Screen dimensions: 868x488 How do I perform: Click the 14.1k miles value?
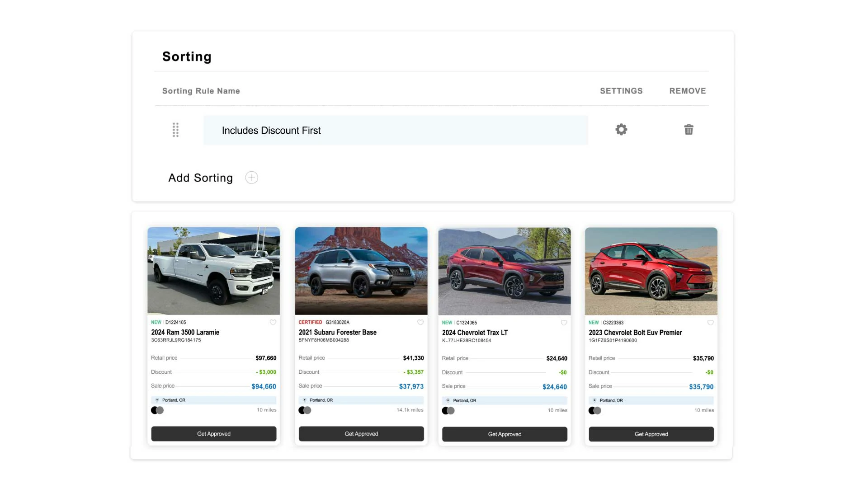410,410
